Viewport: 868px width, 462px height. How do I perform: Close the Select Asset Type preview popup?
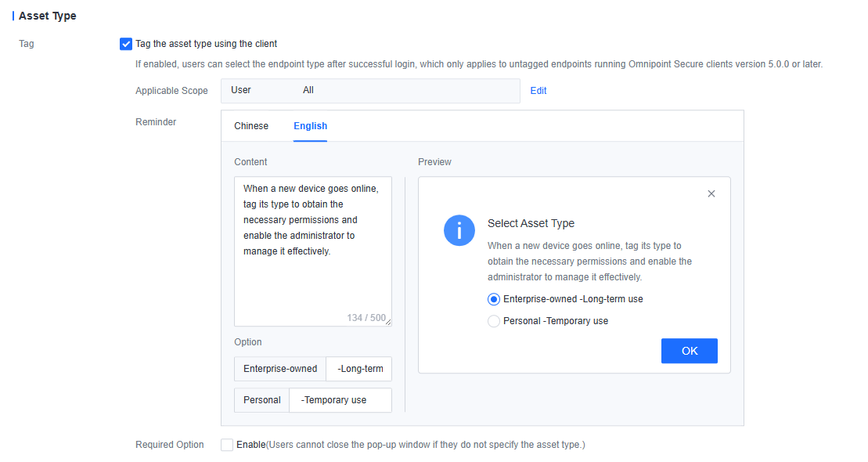point(711,193)
